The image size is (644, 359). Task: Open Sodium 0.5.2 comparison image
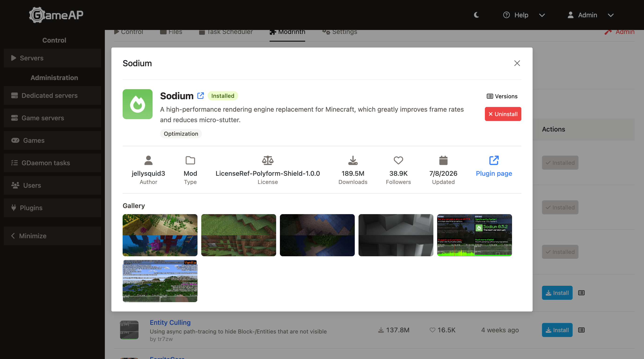tap(475, 235)
